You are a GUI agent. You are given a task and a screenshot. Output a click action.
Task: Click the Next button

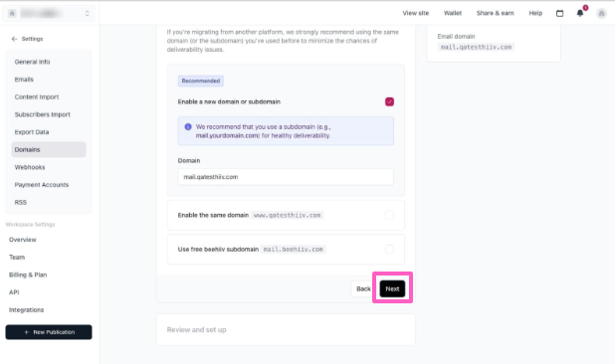pos(392,288)
